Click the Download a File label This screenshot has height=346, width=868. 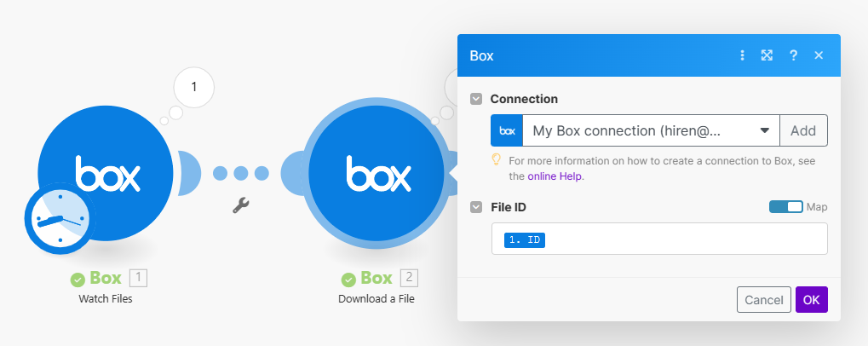(x=377, y=299)
